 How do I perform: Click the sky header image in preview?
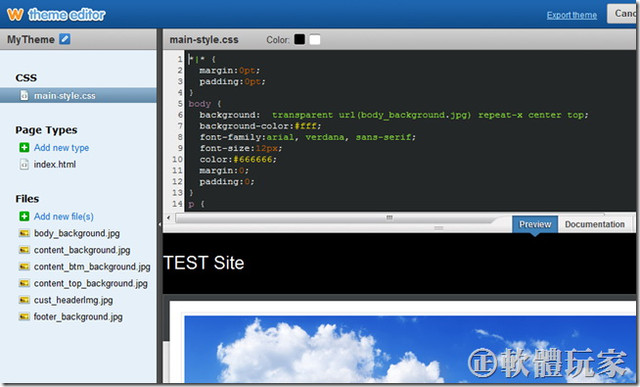pyautogui.click(x=410, y=349)
